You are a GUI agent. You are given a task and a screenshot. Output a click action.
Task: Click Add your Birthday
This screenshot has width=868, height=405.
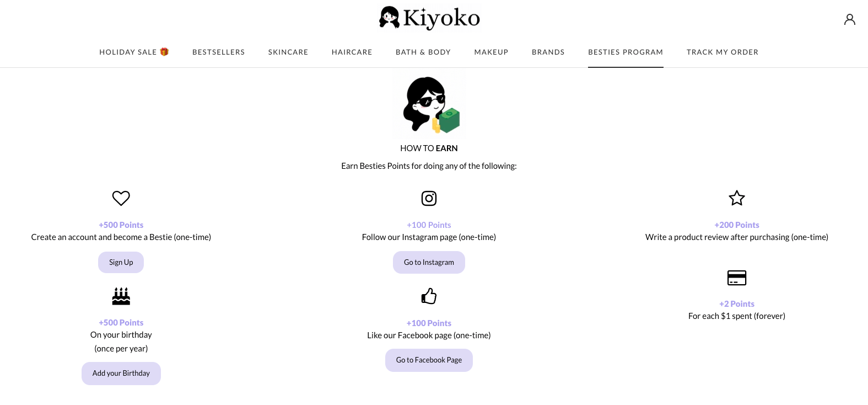121,373
